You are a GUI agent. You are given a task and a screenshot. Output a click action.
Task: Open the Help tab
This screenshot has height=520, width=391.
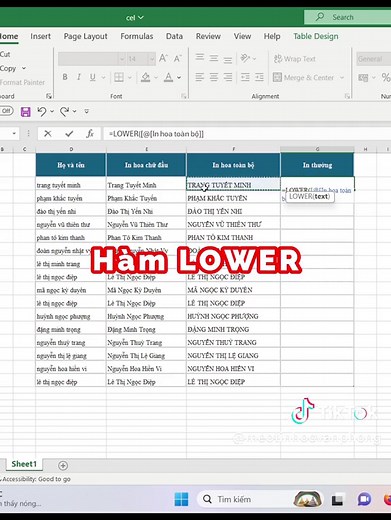(272, 36)
